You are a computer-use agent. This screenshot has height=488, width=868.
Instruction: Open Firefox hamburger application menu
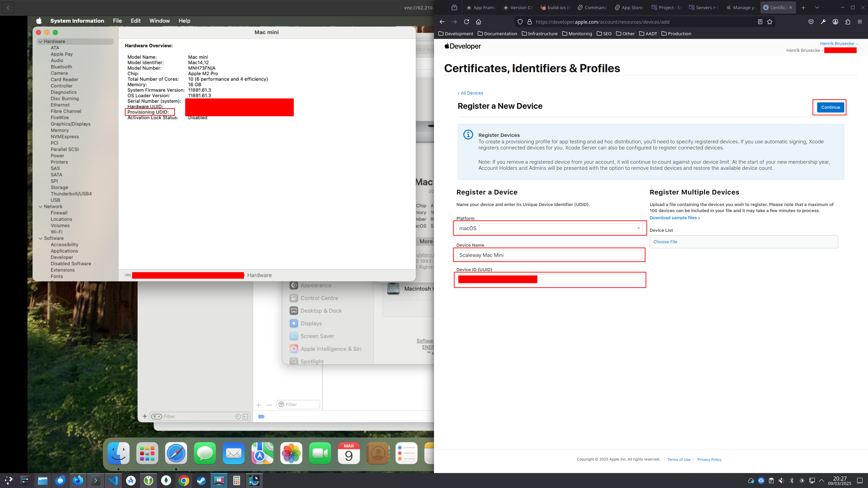click(860, 22)
